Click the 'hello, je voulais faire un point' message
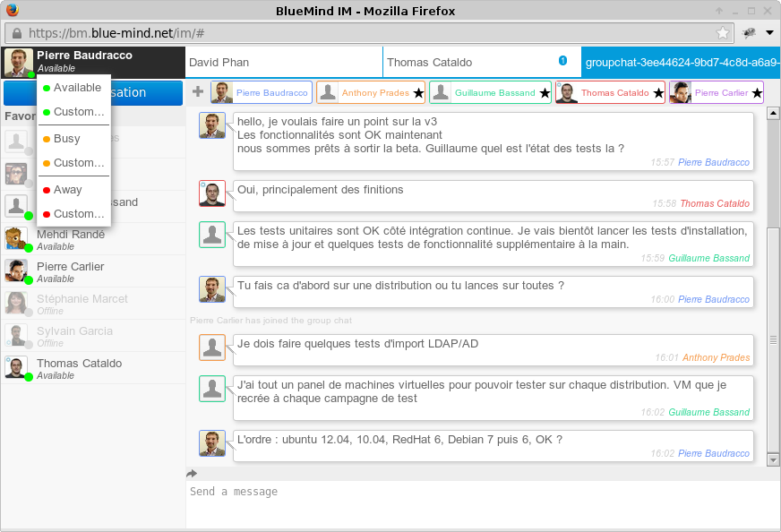 [493, 141]
